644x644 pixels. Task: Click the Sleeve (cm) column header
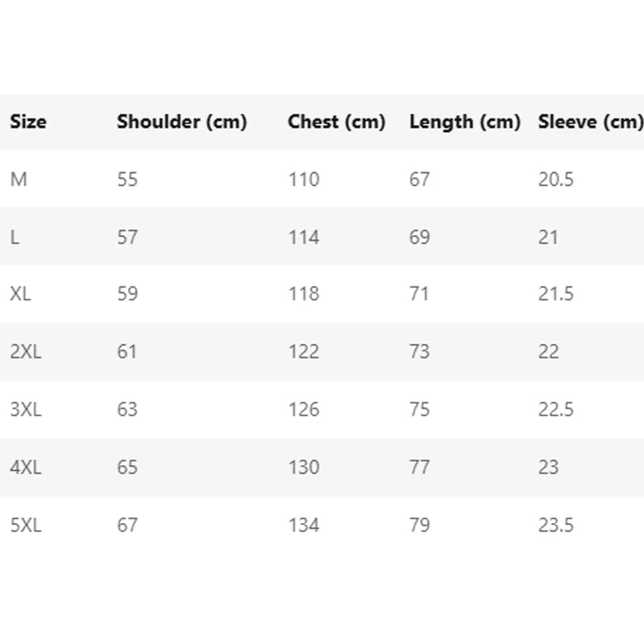(x=590, y=122)
